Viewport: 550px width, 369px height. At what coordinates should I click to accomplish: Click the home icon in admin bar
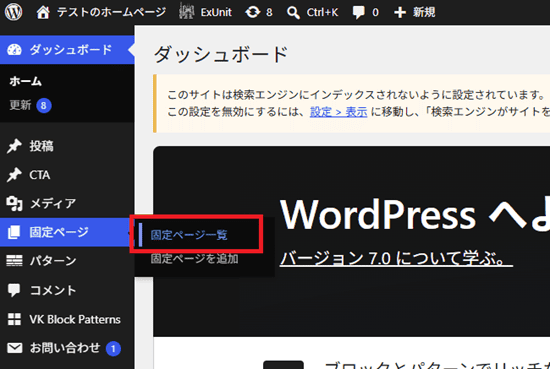pyautogui.click(x=43, y=12)
